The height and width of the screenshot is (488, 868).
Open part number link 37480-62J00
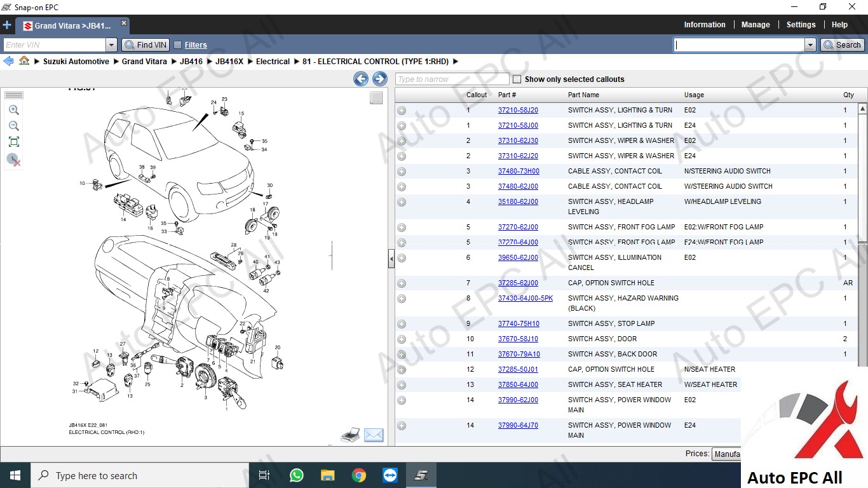pos(518,187)
